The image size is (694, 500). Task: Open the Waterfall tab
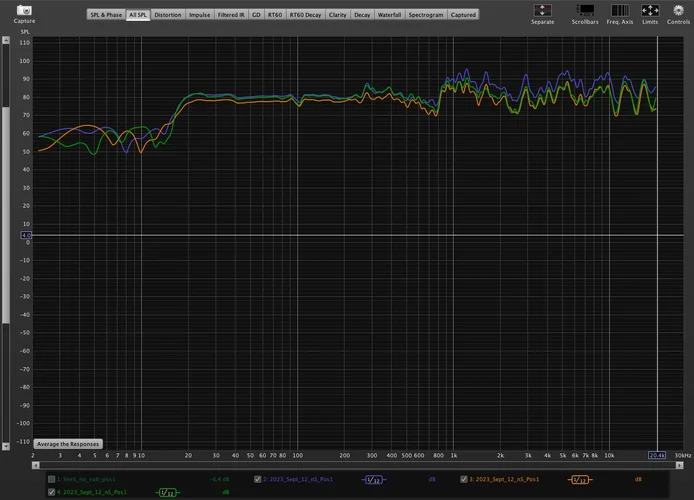(x=389, y=15)
